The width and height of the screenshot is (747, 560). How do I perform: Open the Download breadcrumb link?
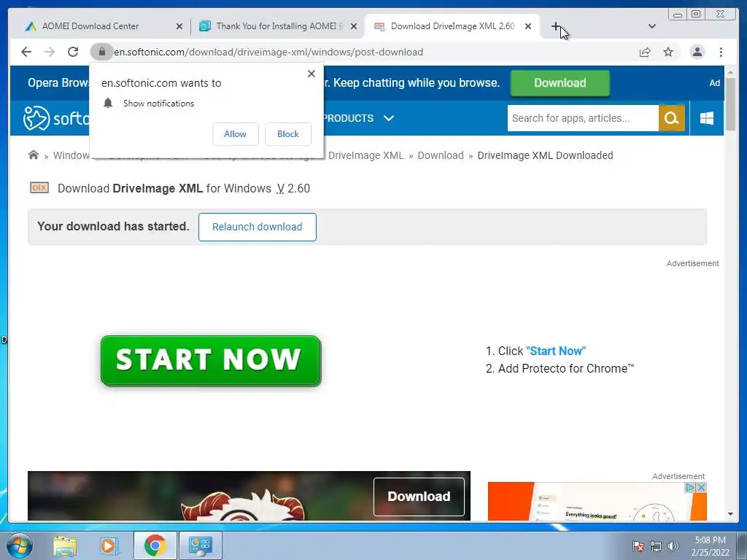click(x=440, y=155)
